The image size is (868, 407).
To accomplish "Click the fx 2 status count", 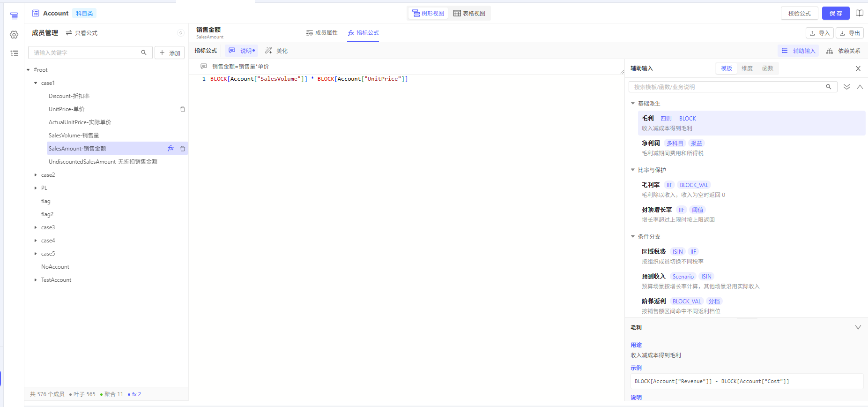I will [134, 394].
